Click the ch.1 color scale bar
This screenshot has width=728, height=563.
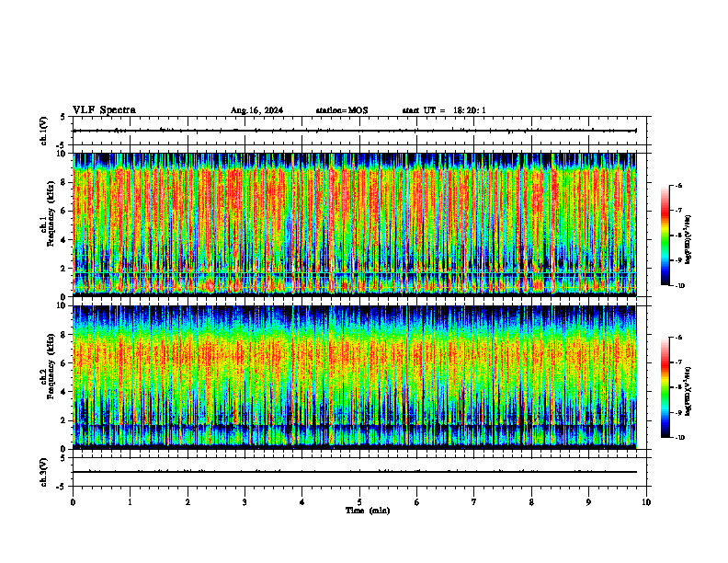click(x=665, y=236)
